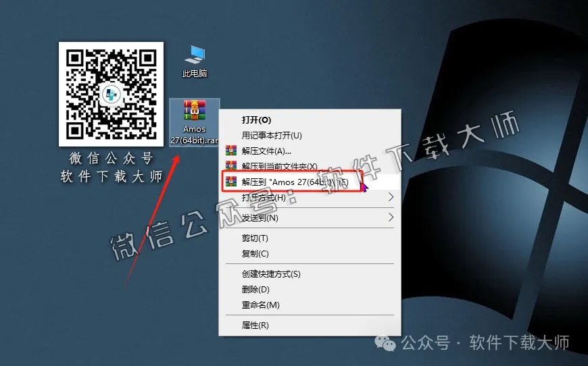The height and width of the screenshot is (366, 588).
Task: Click the Amos 27(64bit).rar file name label
Action: click(194, 134)
